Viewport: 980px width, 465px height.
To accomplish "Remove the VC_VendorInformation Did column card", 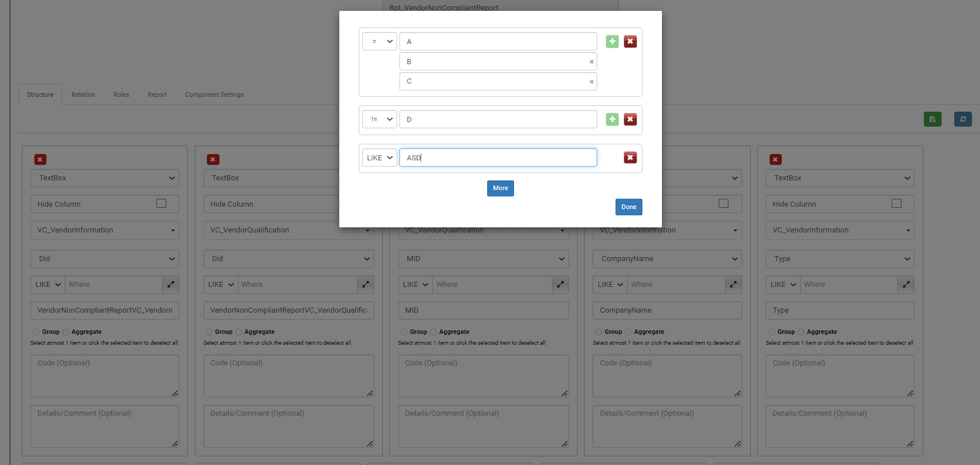I will click(40, 160).
